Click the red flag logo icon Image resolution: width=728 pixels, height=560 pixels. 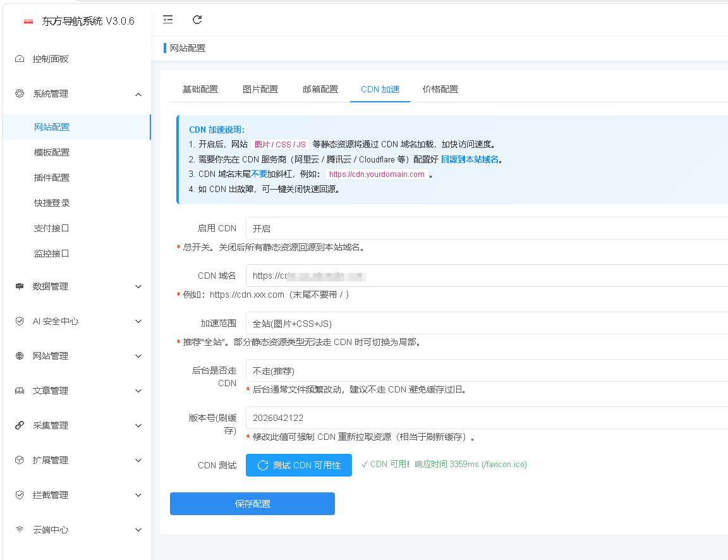click(x=28, y=20)
